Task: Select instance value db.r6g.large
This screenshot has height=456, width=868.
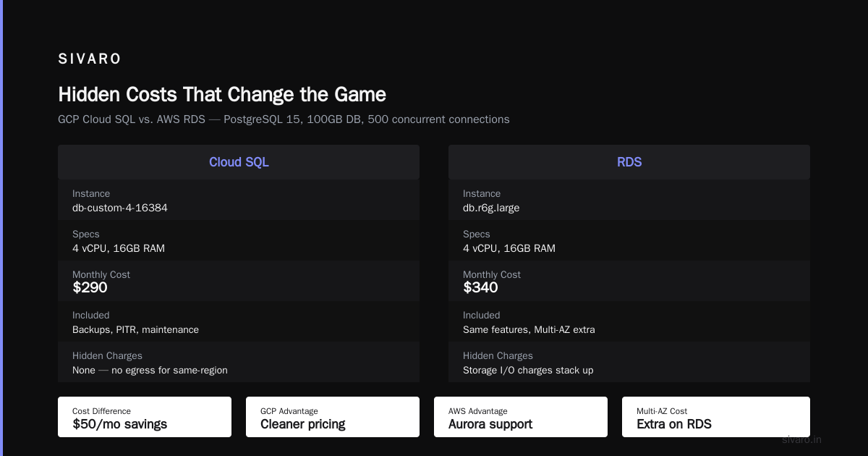Action: 491,208
